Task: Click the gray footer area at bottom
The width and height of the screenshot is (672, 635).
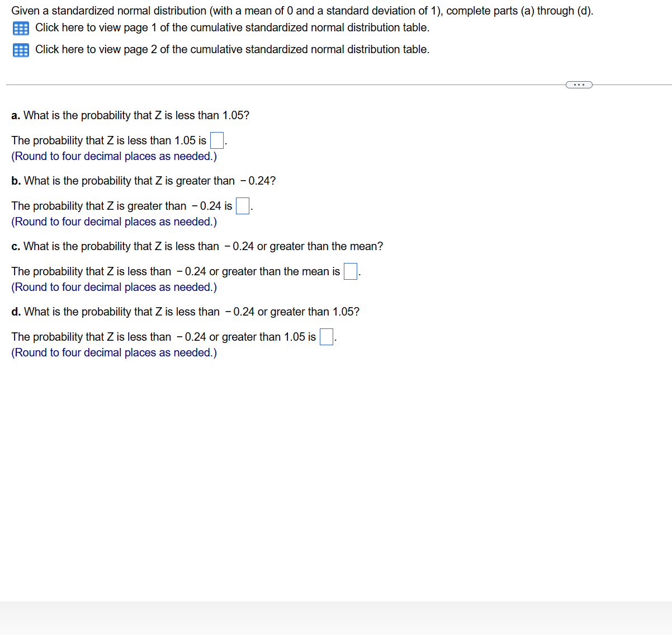Action: tap(335, 618)
